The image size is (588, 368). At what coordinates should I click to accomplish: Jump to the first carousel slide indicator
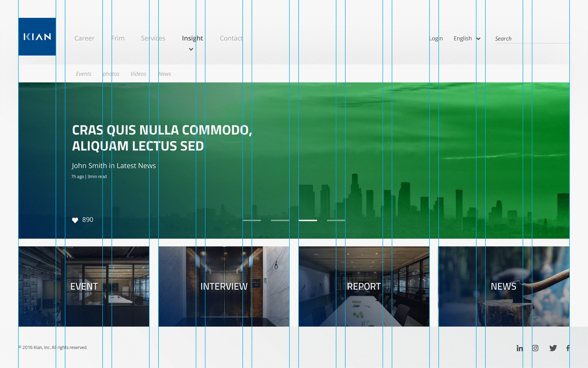coord(252,220)
